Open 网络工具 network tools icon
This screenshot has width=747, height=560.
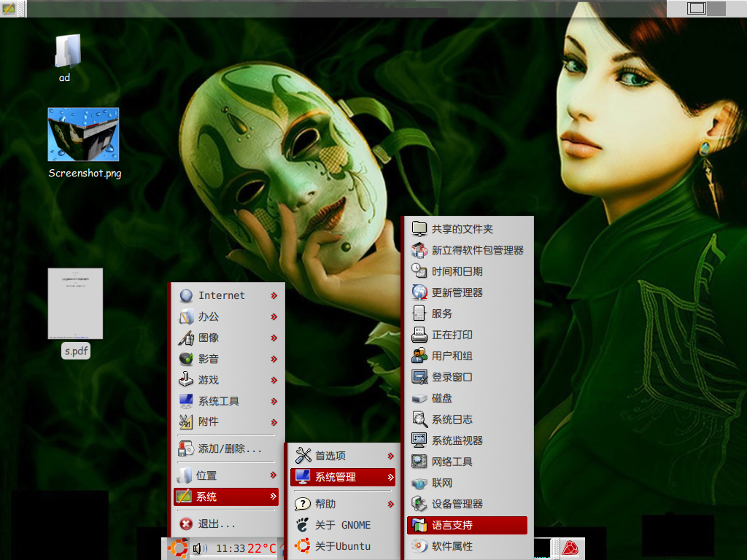pos(419,462)
